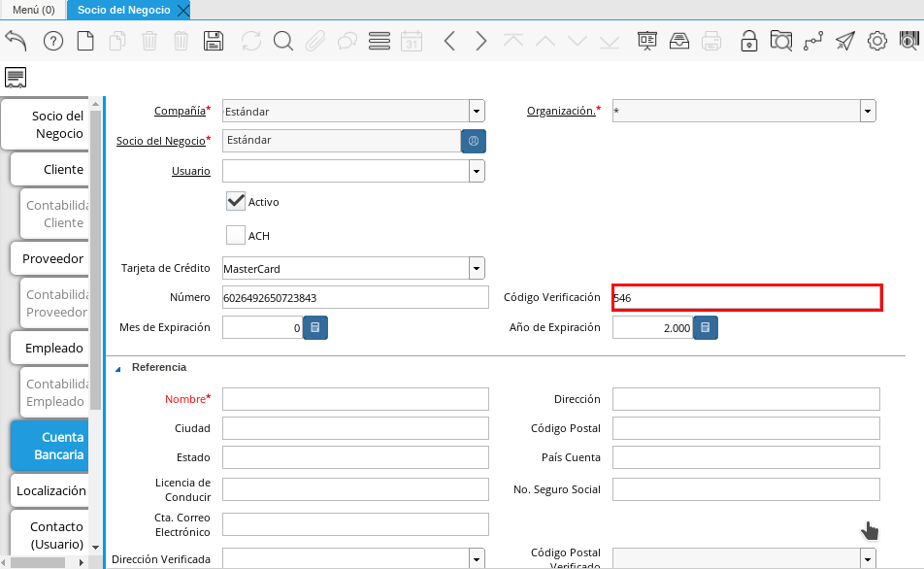
Task: Open the Proveedor side tab
Action: click(52, 258)
